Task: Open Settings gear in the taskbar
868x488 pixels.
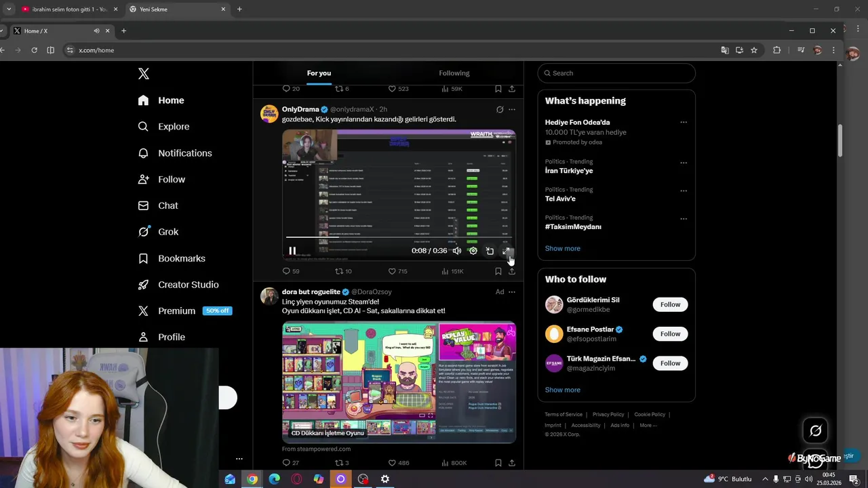Action: pyautogui.click(x=384, y=479)
